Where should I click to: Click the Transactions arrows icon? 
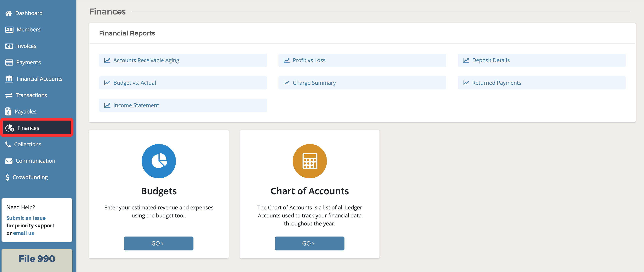[x=9, y=95]
